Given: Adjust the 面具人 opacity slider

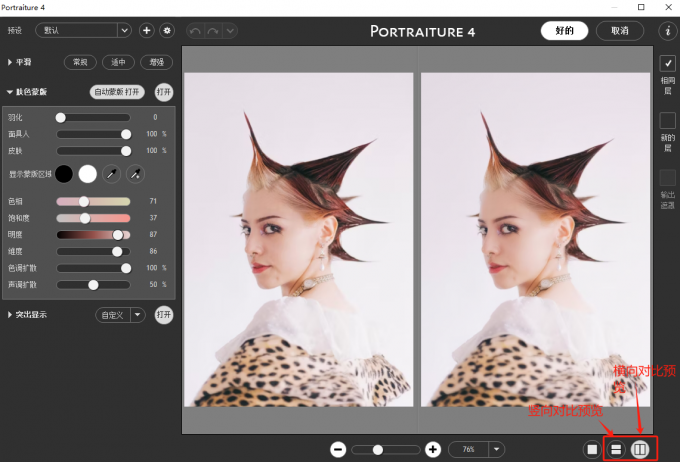Looking at the screenshot, I should [93, 134].
